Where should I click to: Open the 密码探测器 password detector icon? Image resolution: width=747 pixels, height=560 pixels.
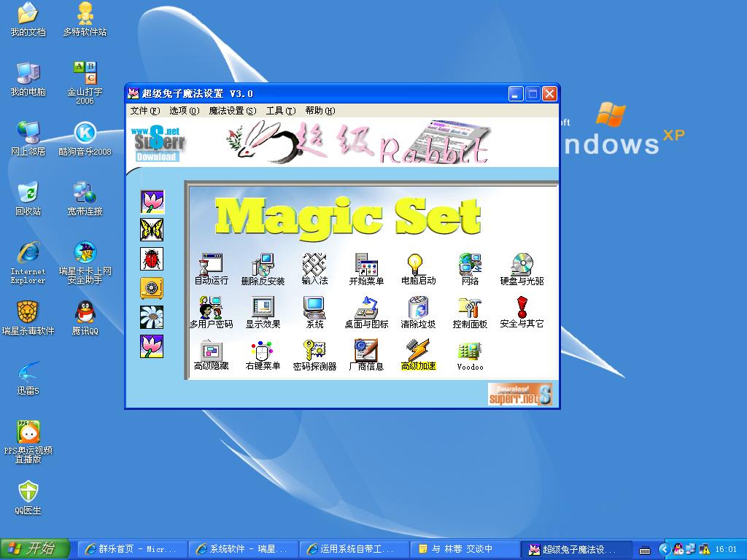click(314, 355)
